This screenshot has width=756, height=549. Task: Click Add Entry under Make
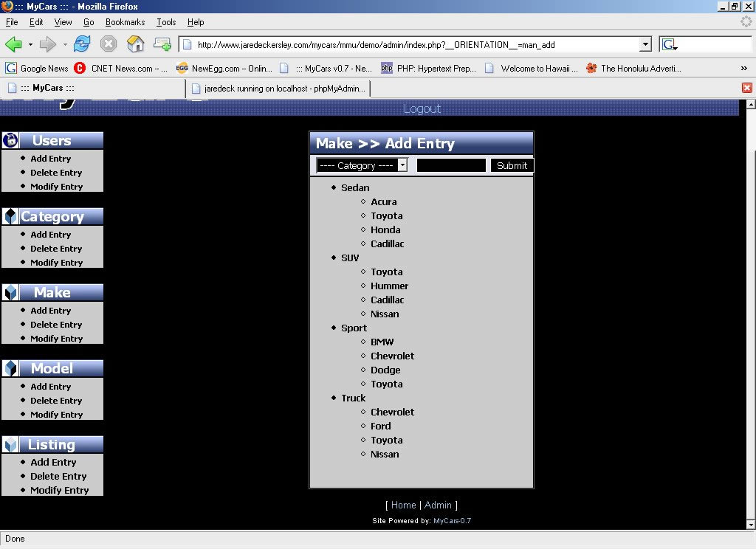[51, 311]
